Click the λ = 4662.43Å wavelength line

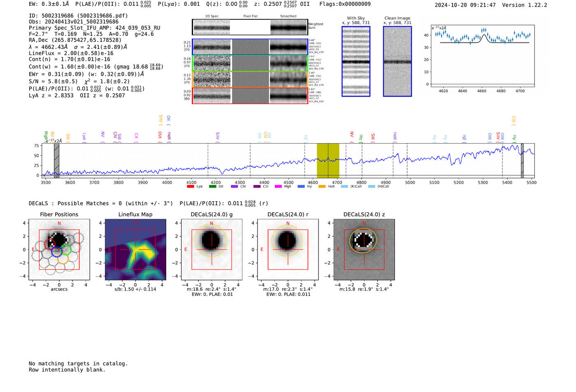point(78,47)
